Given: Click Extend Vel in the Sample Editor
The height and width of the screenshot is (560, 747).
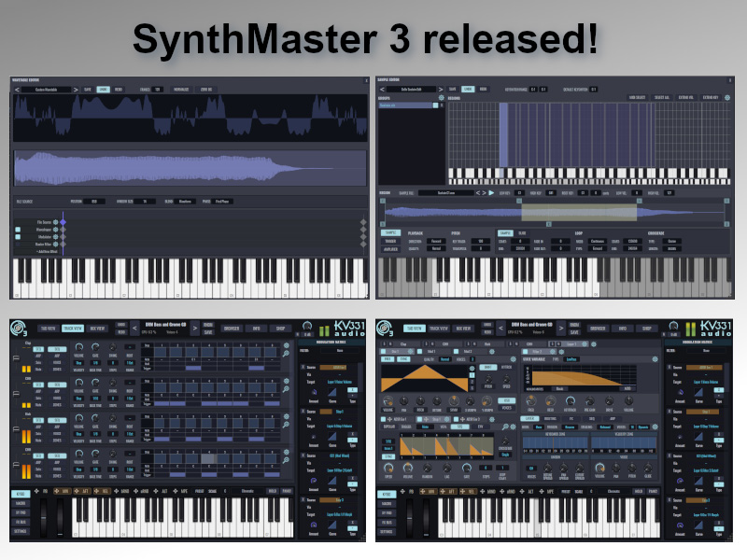Looking at the screenshot, I should 686,98.
